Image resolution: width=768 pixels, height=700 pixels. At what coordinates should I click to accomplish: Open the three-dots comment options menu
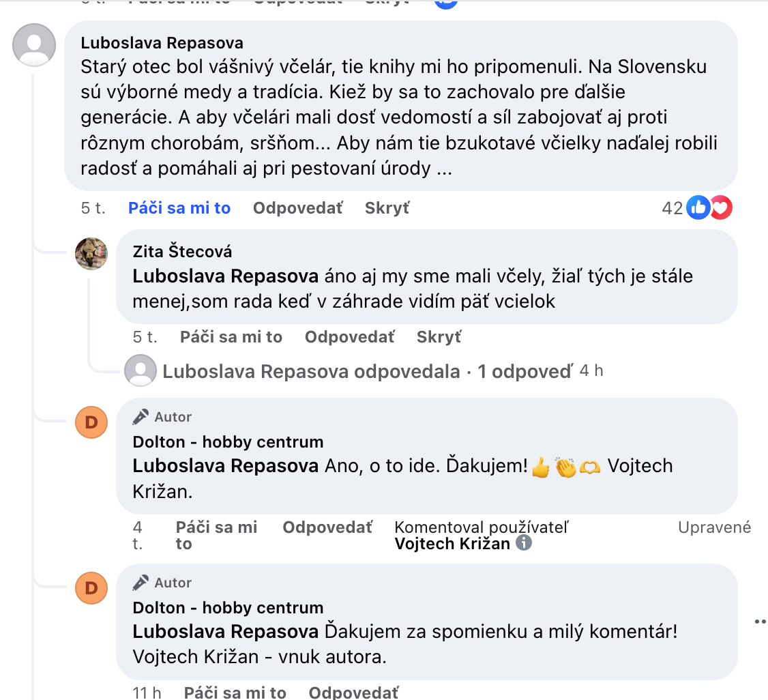coord(760,622)
